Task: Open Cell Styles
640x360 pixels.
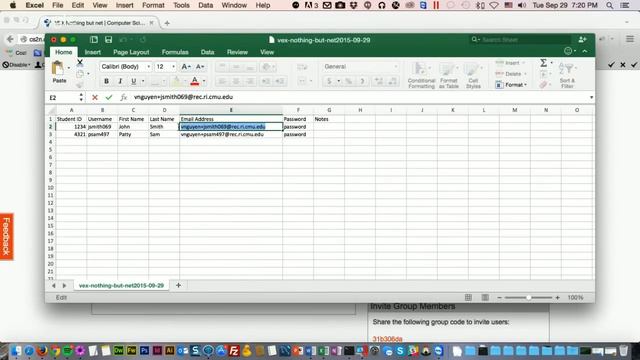Action: (473, 75)
